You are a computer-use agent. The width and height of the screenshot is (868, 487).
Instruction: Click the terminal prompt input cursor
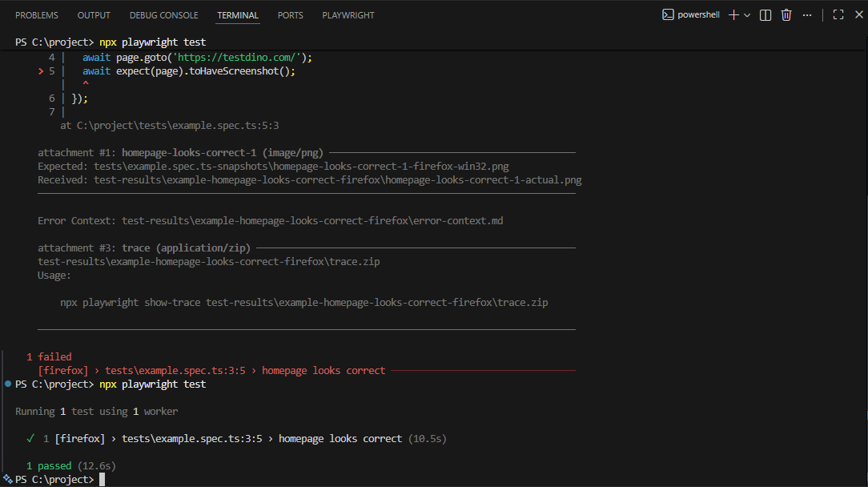point(102,480)
